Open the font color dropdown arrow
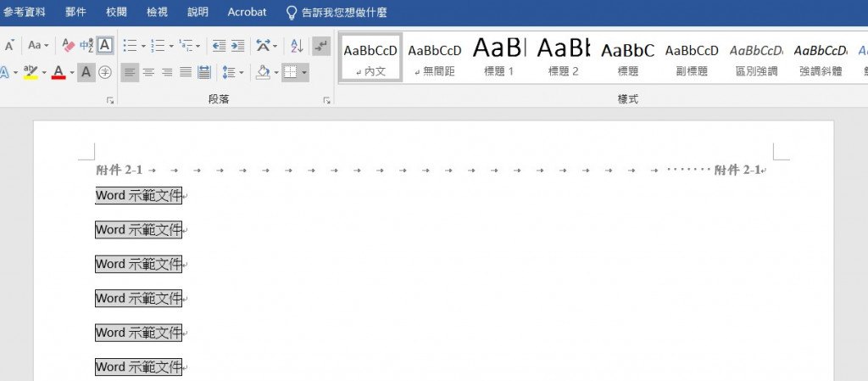The image size is (868, 381). click(71, 72)
